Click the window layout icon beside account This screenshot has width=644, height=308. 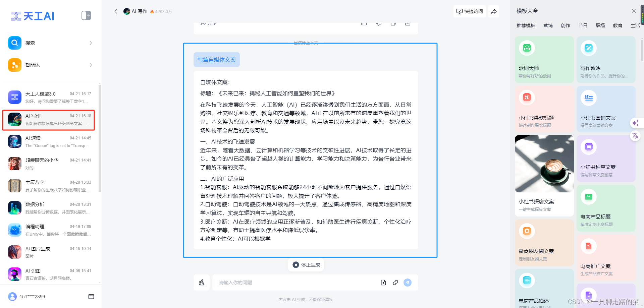91,297
